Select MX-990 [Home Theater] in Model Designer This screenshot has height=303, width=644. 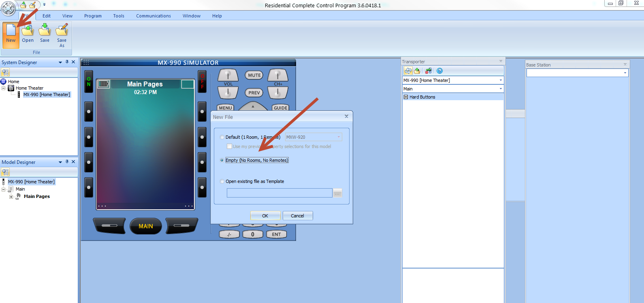[31, 182]
